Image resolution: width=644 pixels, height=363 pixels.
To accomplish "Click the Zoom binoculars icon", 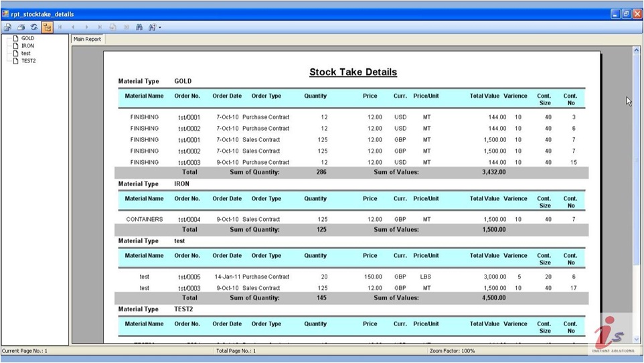I will click(x=152, y=27).
